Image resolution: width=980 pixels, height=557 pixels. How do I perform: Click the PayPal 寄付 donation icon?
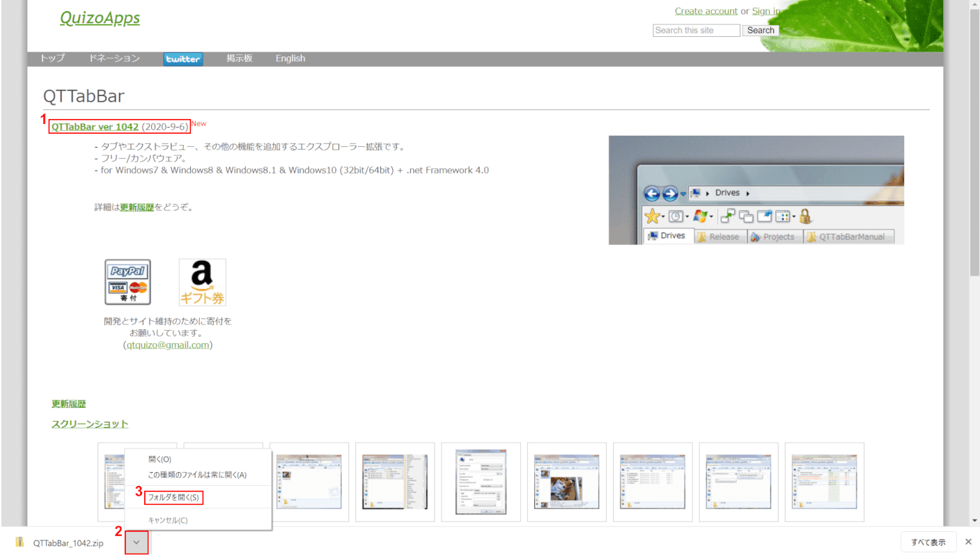click(127, 282)
